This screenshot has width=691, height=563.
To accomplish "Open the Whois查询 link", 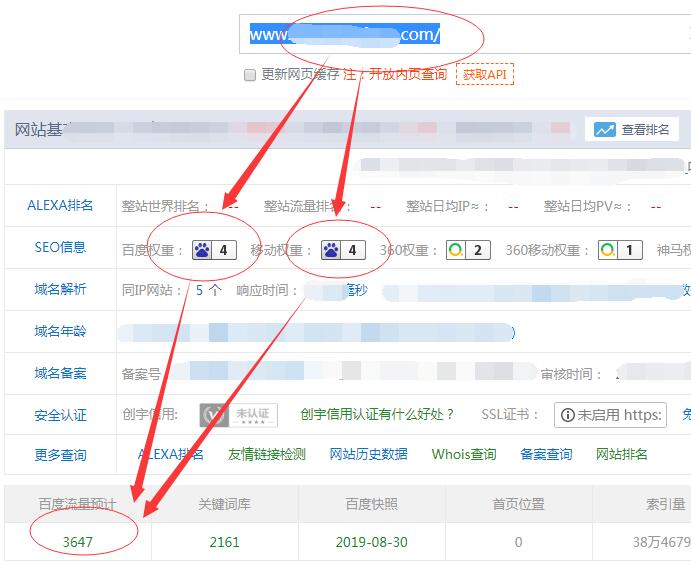I will pos(463,454).
